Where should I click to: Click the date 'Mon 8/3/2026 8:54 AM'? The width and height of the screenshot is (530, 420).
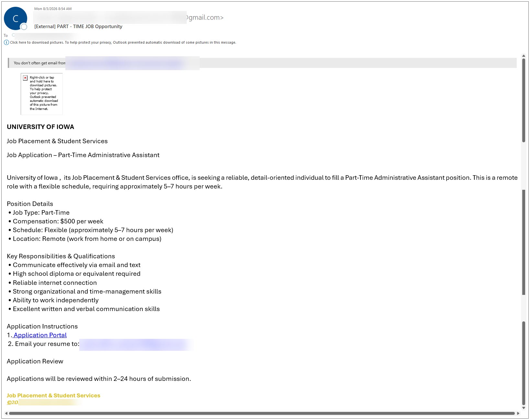53,9
